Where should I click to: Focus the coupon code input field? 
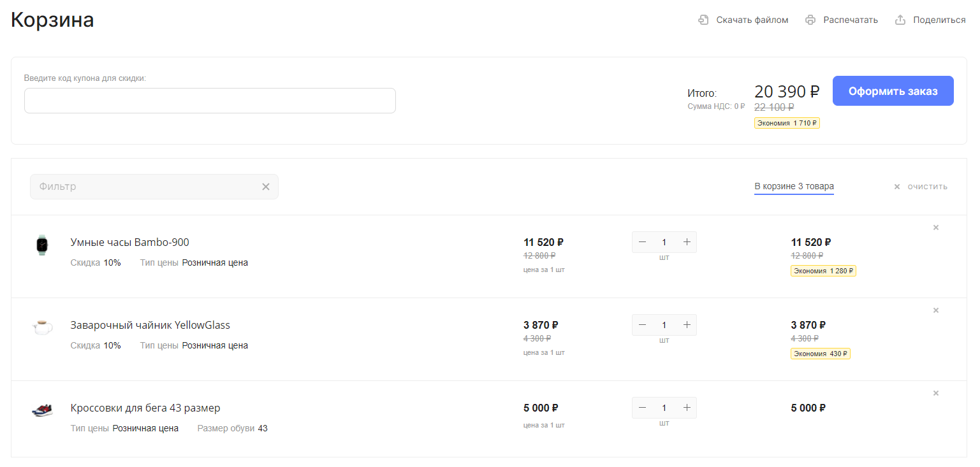tap(210, 101)
